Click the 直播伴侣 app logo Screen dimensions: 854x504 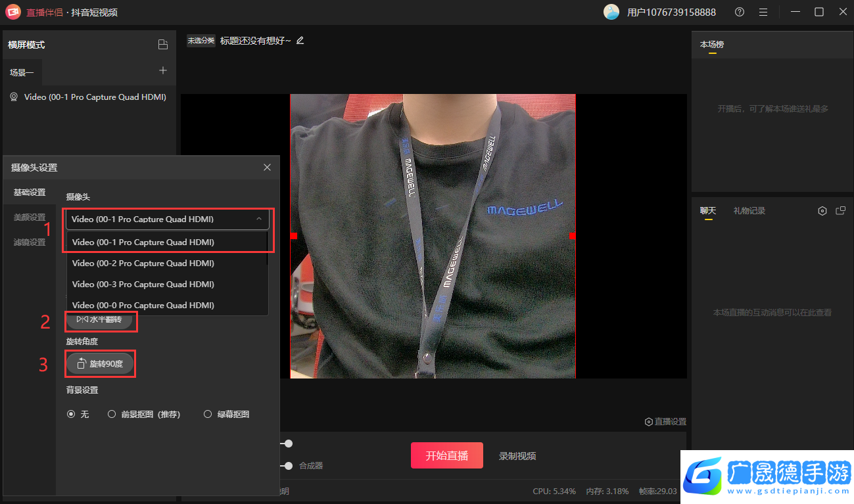(12, 12)
